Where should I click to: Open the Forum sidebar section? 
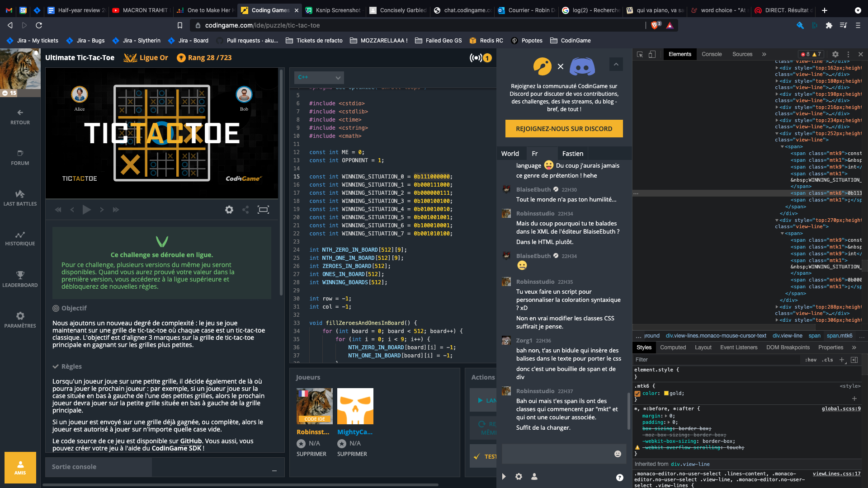point(20,158)
